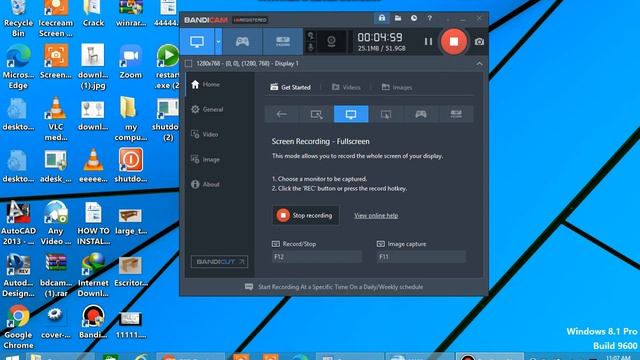Image resolution: width=640 pixels, height=360 pixels.
Task: Select the Crack folder on desktop
Action: (93, 14)
